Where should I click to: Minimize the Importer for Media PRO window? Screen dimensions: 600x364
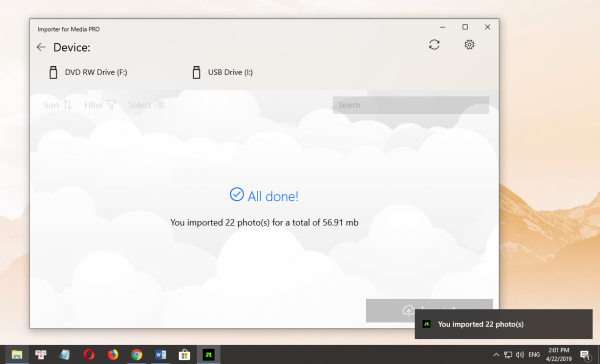tap(442, 27)
